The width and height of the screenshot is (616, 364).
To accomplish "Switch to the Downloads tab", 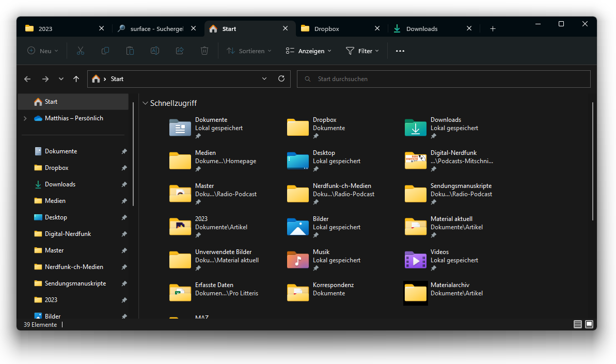I will [x=433, y=29].
